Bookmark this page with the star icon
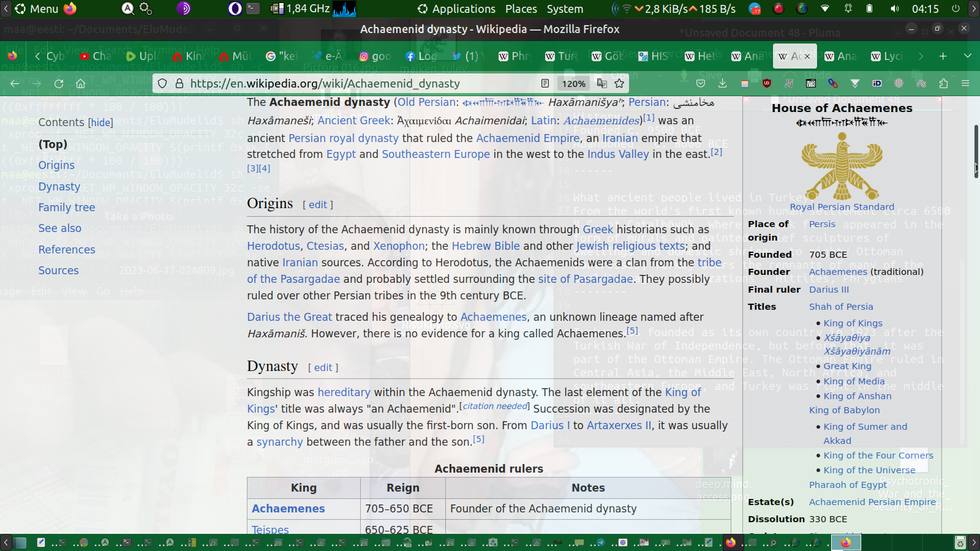The height and width of the screenshot is (551, 980). point(619,83)
